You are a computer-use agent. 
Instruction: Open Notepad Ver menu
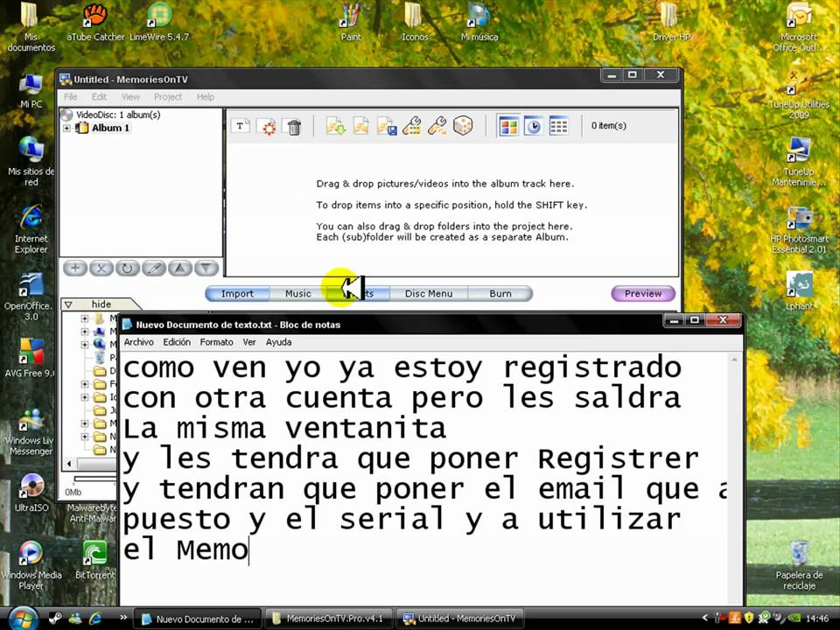pyautogui.click(x=249, y=342)
